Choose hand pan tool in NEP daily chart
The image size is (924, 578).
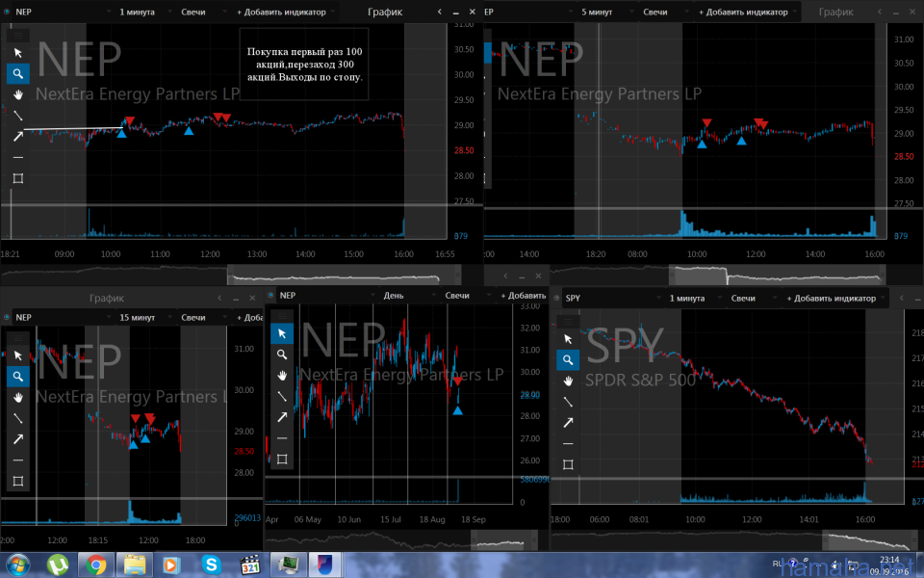(282, 375)
